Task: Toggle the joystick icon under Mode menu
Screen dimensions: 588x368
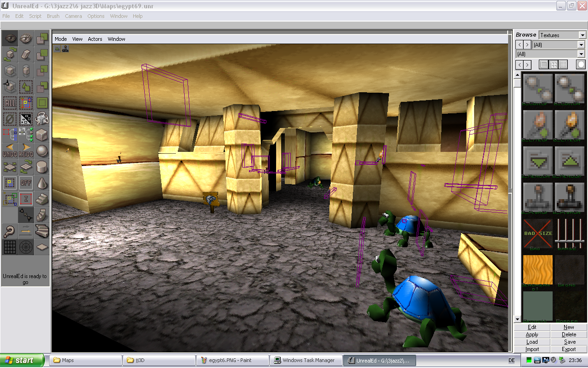Action: 65,48
